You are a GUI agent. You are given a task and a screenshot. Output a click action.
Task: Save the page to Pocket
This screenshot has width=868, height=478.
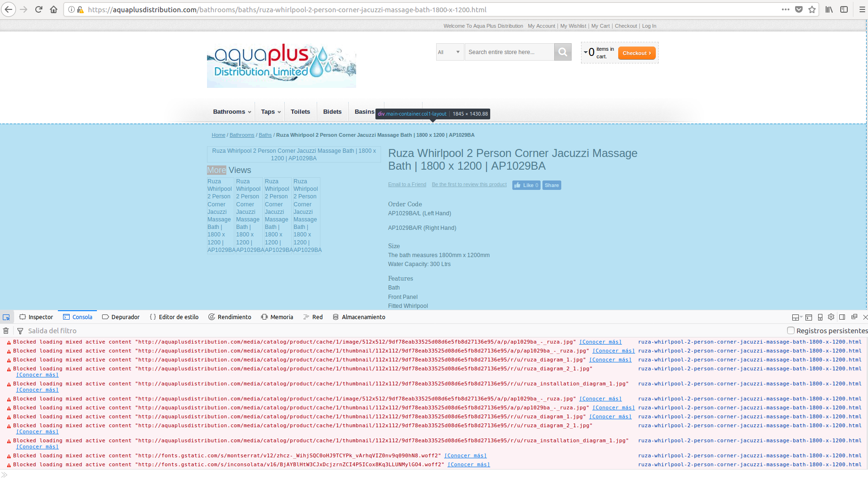[x=799, y=9]
